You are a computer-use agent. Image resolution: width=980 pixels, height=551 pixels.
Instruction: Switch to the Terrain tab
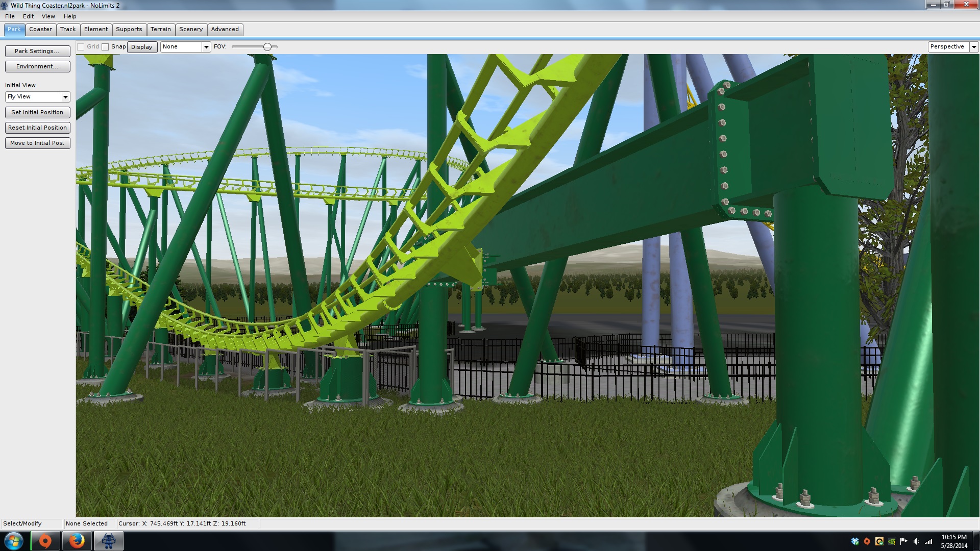coord(161,30)
